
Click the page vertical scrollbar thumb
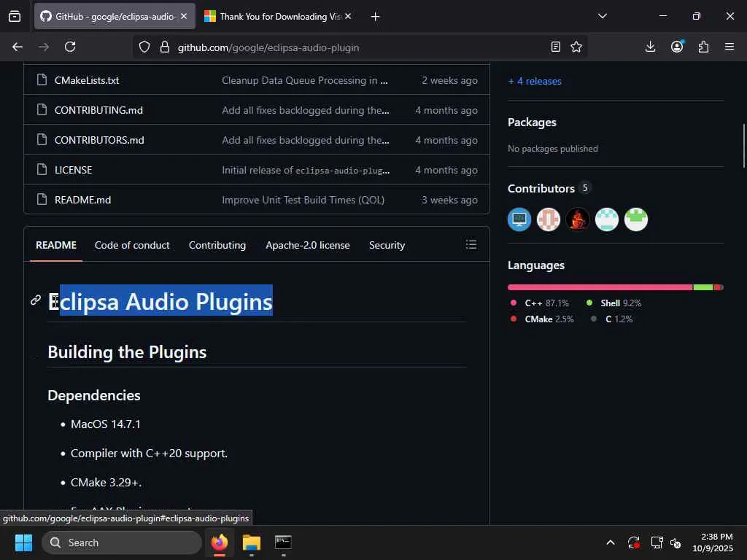[x=743, y=146]
